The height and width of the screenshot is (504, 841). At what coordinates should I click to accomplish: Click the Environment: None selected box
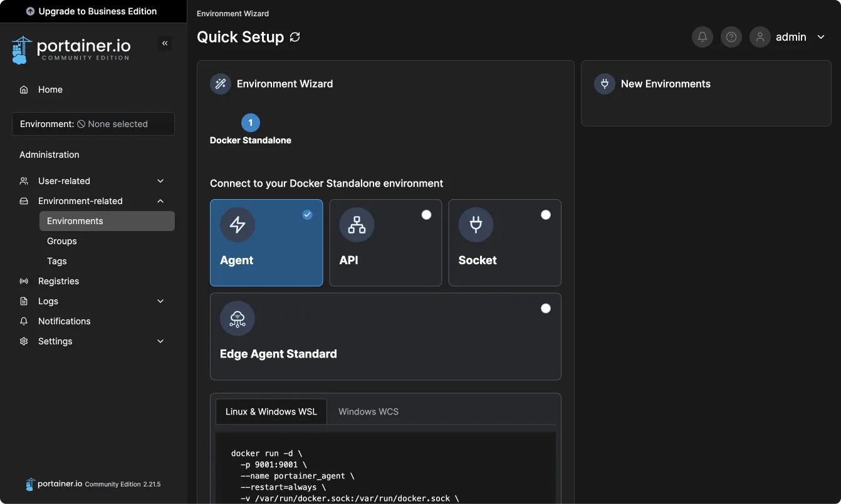click(x=93, y=124)
